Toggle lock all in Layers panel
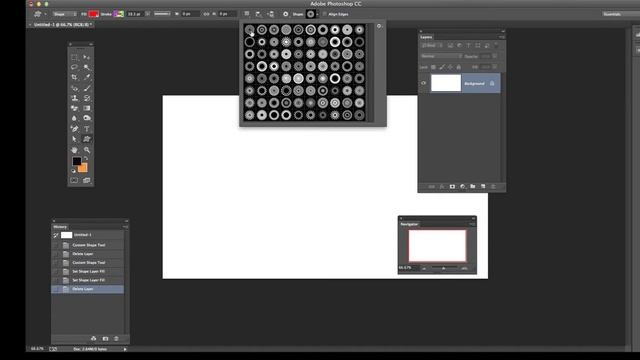This screenshot has height=360, width=640. pyautogui.click(x=458, y=67)
